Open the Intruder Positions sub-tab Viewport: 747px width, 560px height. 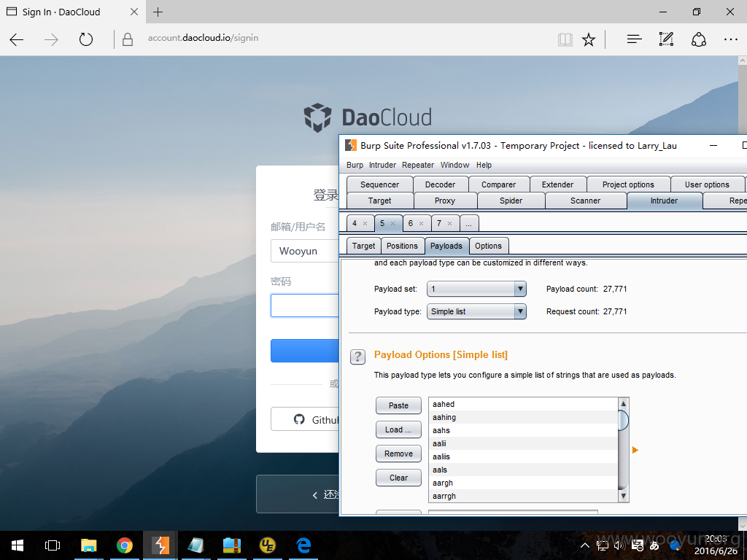(402, 246)
